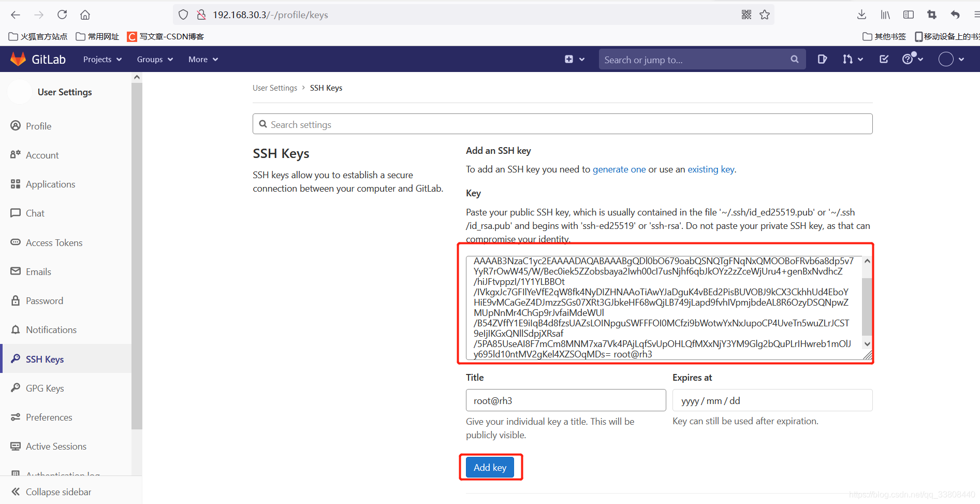980x504 pixels.
Task: Open the user avatar dropdown menu
Action: [952, 59]
